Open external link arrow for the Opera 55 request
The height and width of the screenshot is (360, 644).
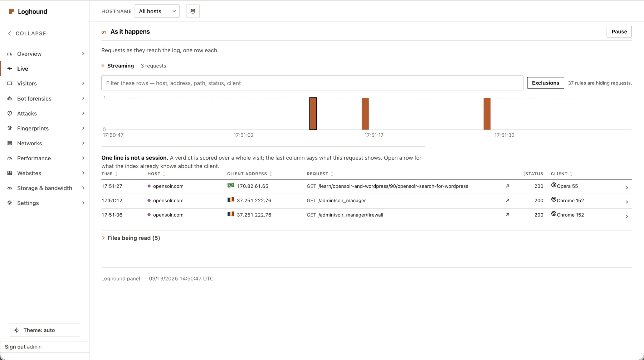507,186
